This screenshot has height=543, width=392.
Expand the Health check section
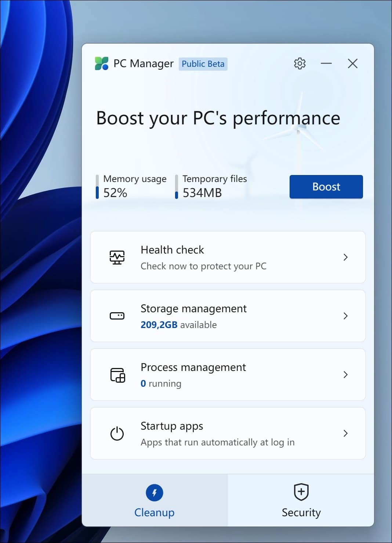pos(345,257)
